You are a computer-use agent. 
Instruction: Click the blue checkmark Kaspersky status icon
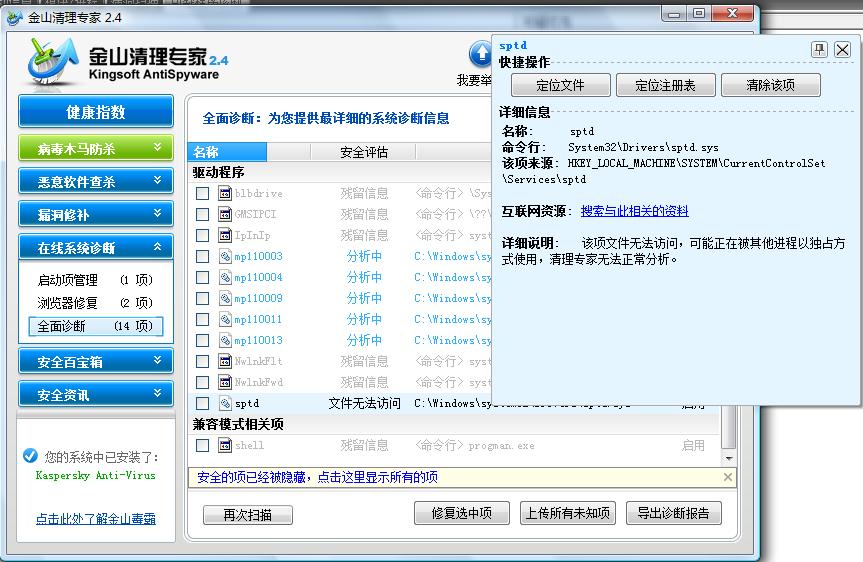click(30, 456)
